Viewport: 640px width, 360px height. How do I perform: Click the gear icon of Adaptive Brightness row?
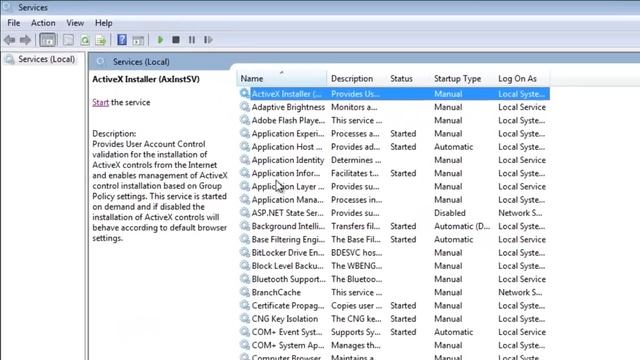click(x=244, y=107)
